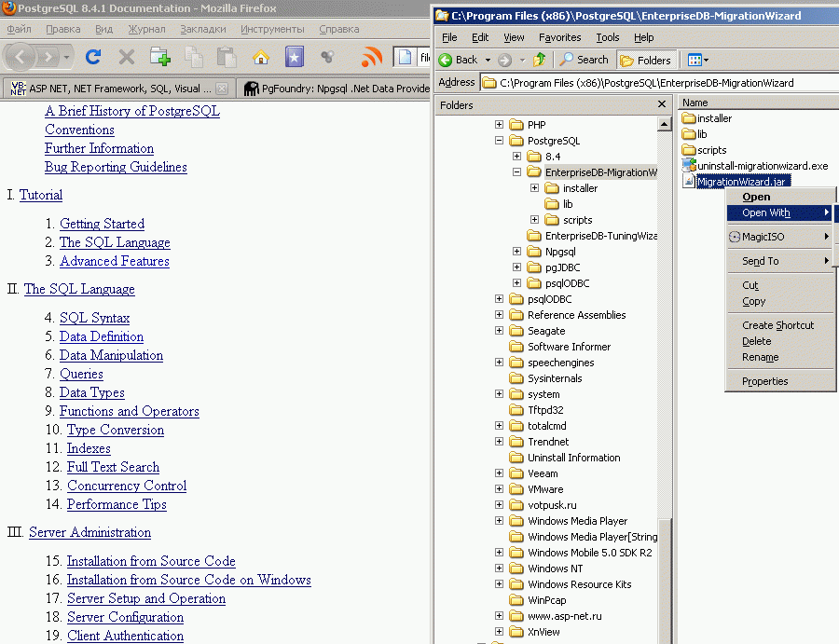Expand the PHP folder tree node

tap(500, 125)
